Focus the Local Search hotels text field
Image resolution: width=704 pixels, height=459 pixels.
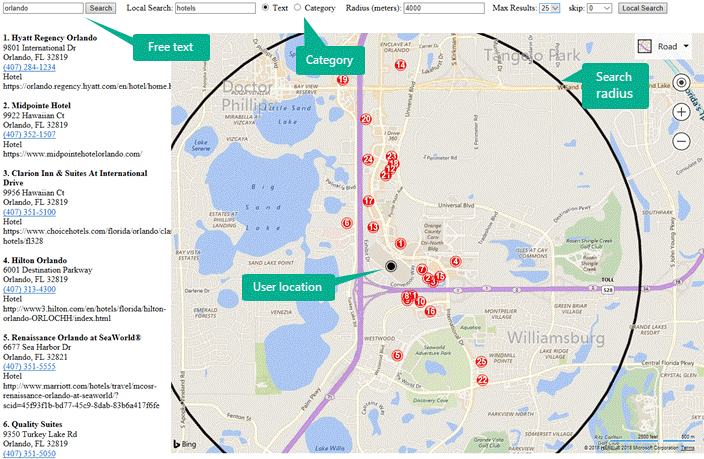[x=215, y=8]
